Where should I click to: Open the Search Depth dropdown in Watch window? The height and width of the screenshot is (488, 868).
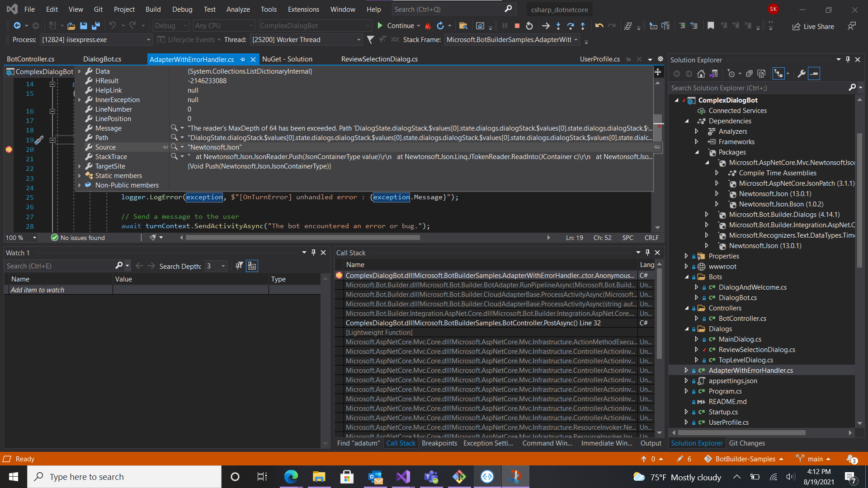point(223,266)
